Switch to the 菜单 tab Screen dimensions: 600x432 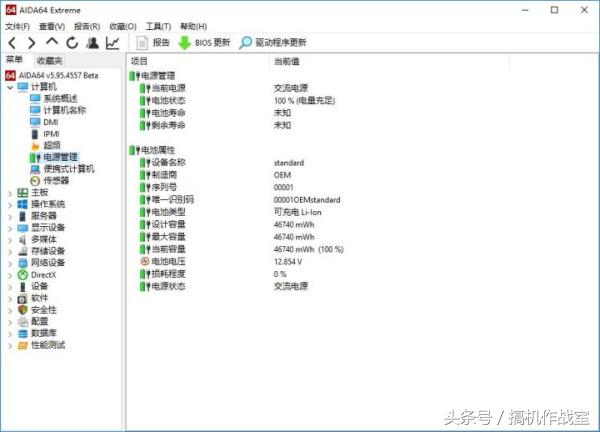click(15, 60)
